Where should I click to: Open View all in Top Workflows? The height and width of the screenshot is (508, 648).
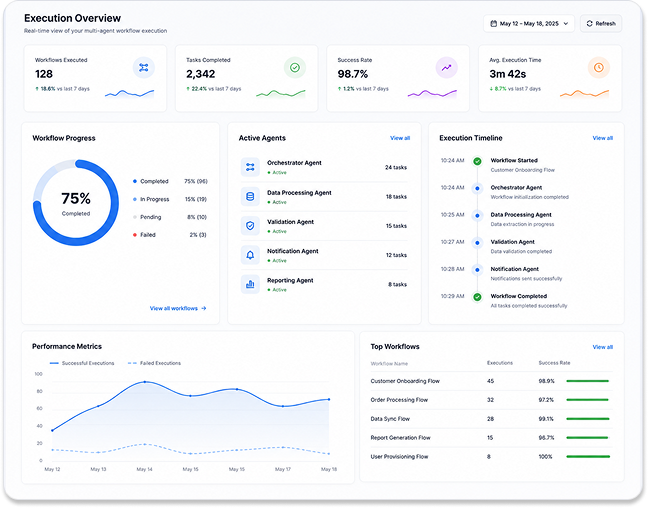[603, 347]
